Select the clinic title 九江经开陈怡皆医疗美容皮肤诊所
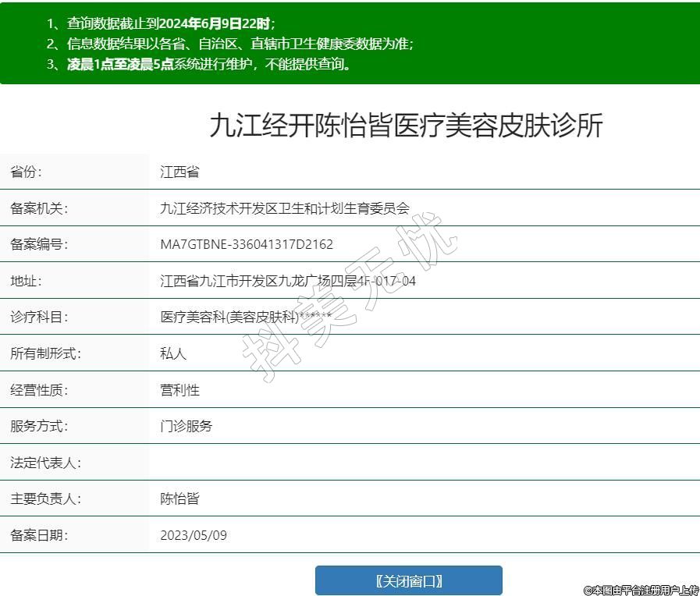Image resolution: width=700 pixels, height=596 pixels. tap(406, 126)
